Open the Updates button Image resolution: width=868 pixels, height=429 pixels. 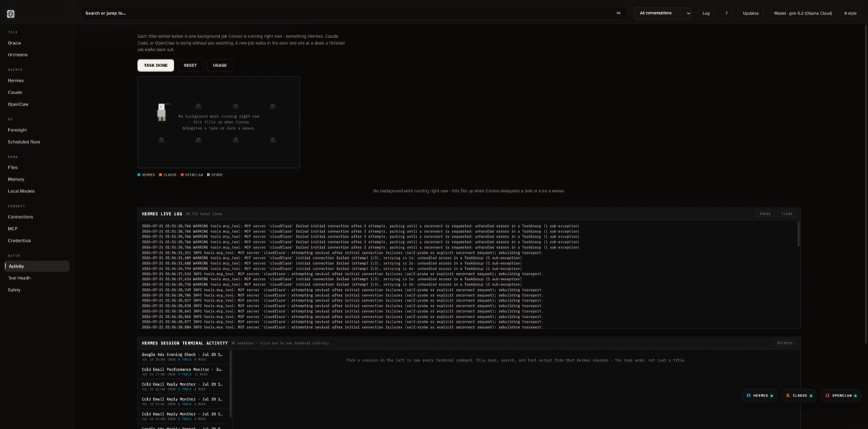pyautogui.click(x=751, y=13)
